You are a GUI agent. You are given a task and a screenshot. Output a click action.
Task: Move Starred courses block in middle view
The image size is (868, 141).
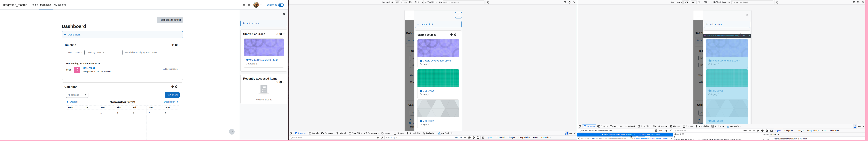click(x=452, y=35)
